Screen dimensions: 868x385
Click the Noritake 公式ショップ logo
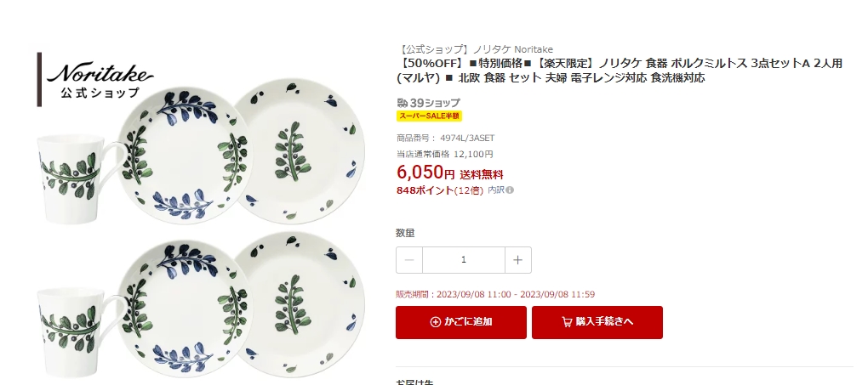click(x=95, y=79)
